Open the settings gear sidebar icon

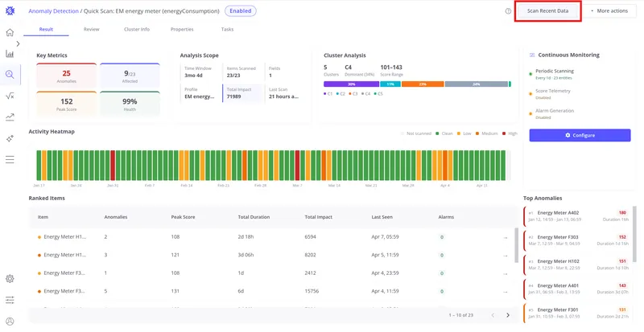[10, 279]
